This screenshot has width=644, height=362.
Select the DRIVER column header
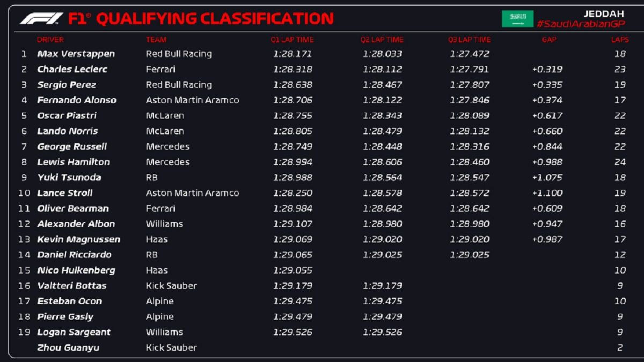click(50, 40)
